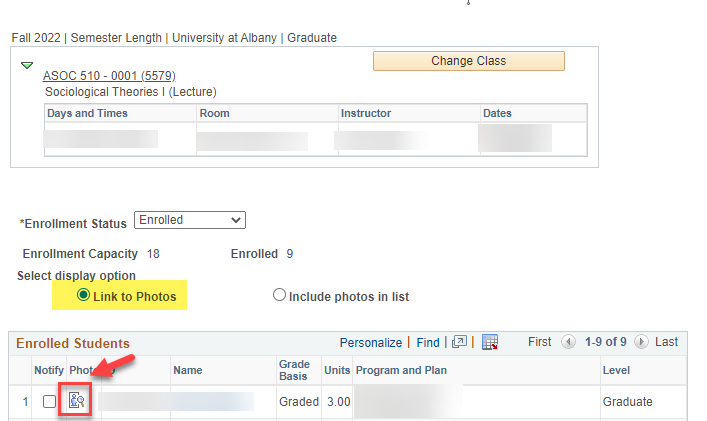The width and height of the screenshot is (707, 421).
Task: Click the Change Class button
Action: (x=468, y=61)
